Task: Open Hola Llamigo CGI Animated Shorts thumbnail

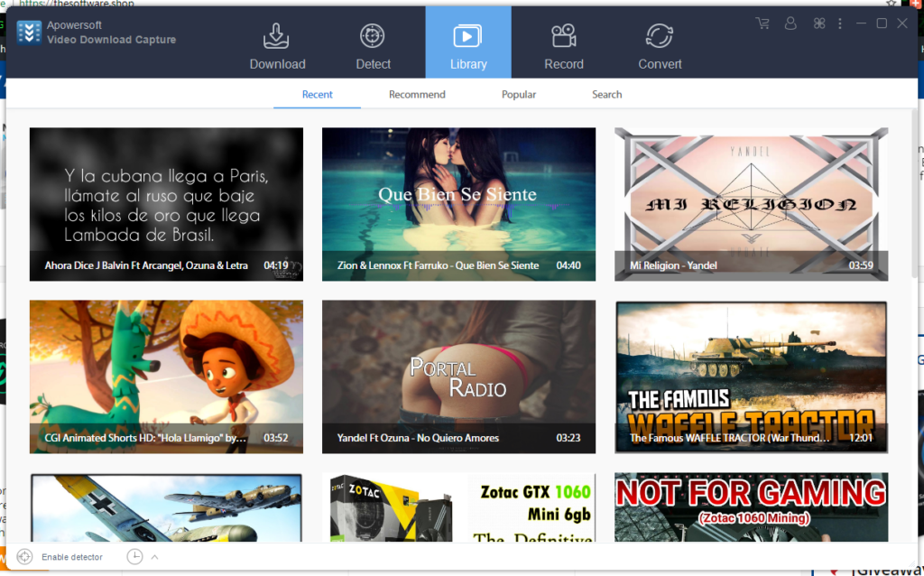Action: [x=166, y=376]
